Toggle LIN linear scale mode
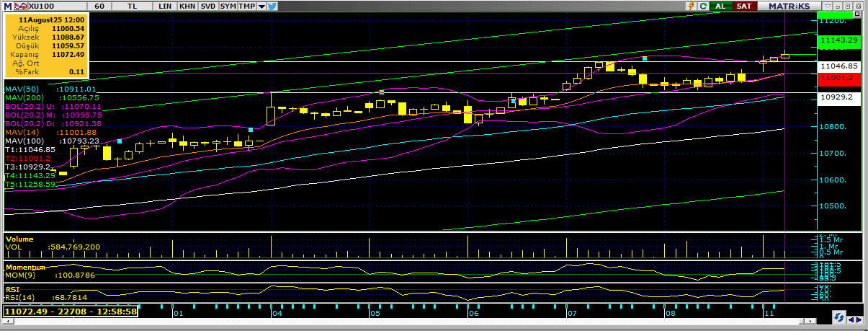Image resolution: width=868 pixels, height=331 pixels. (x=166, y=6)
